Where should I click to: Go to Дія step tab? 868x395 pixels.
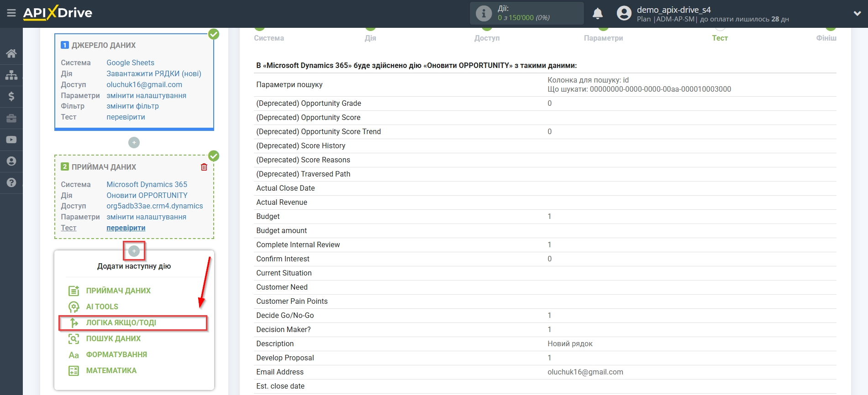tap(370, 38)
